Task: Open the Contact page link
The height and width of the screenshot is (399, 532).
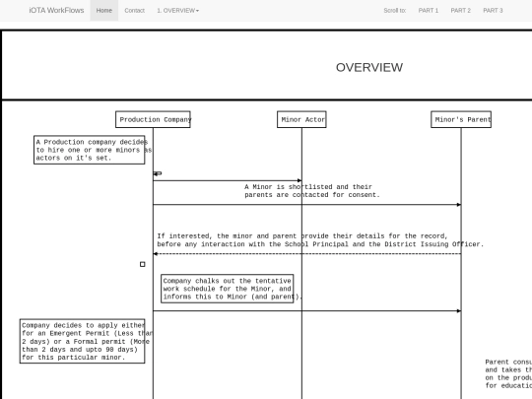Action: (x=134, y=11)
